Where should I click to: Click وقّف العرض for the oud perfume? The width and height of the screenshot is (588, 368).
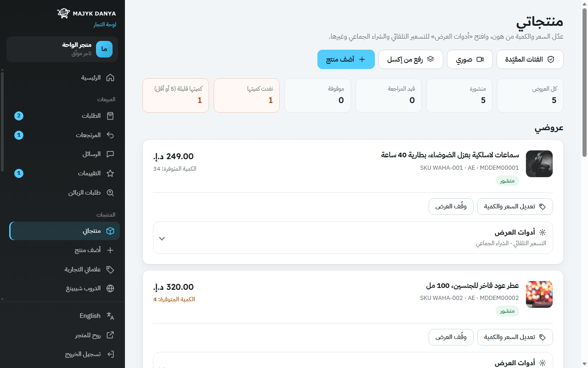coord(451,337)
